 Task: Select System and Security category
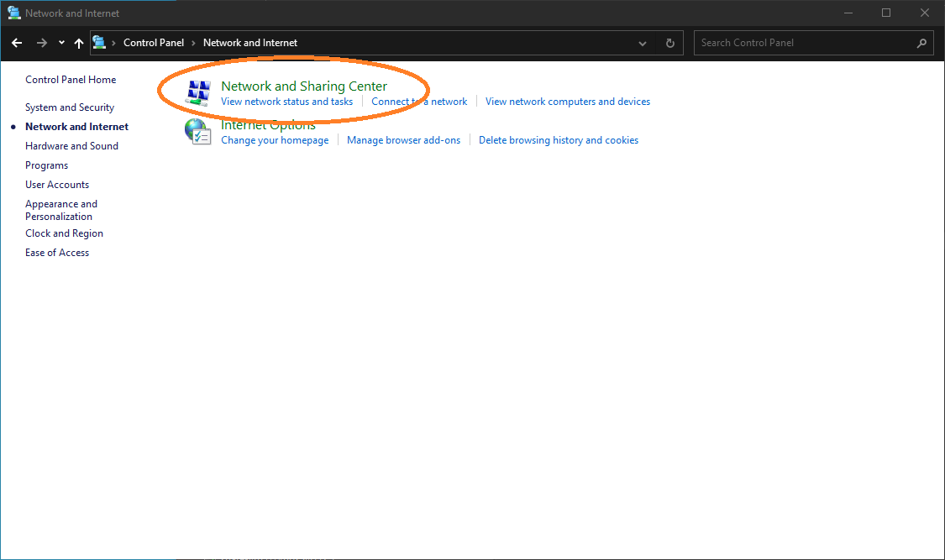[70, 107]
